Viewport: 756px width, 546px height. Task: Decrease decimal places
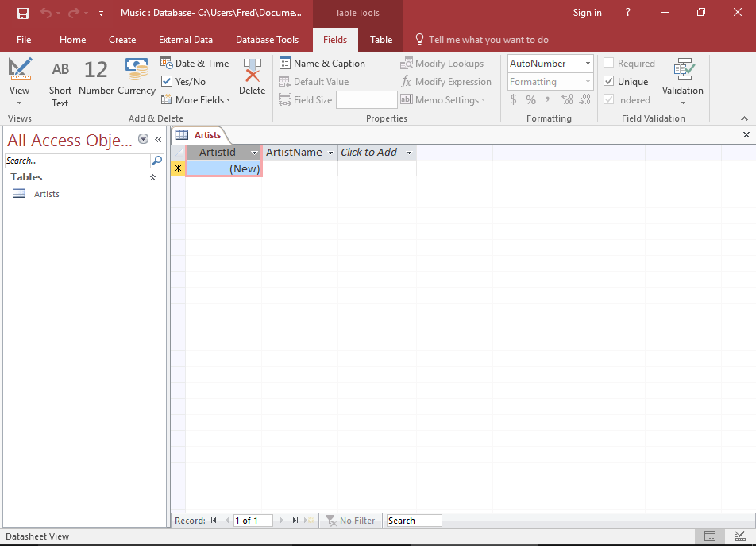coord(584,100)
